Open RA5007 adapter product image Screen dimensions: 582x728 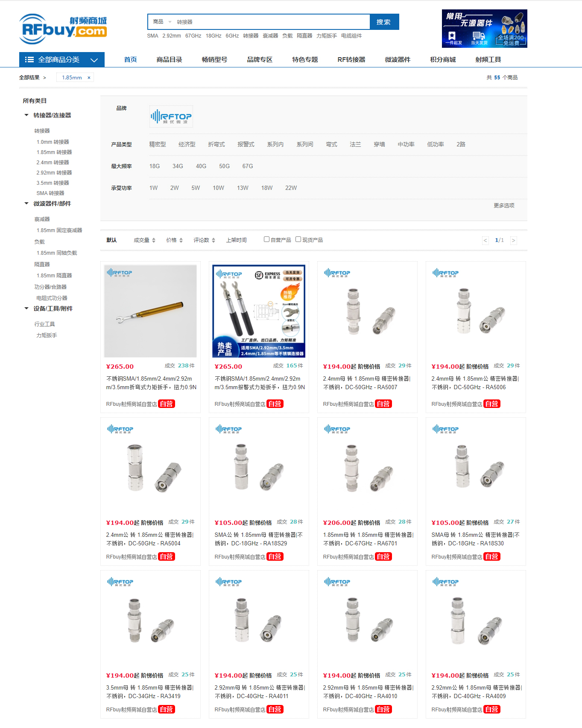tap(367, 311)
